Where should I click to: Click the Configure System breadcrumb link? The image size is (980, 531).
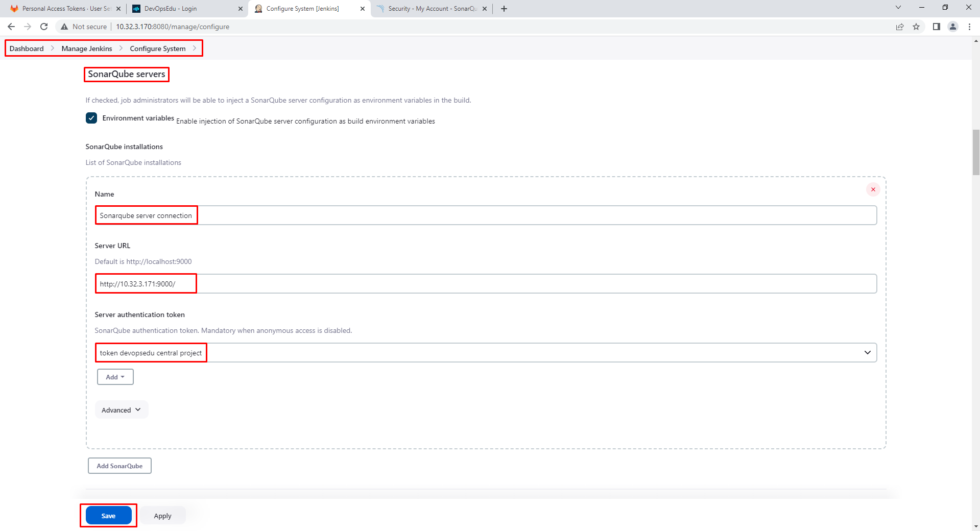click(x=158, y=49)
